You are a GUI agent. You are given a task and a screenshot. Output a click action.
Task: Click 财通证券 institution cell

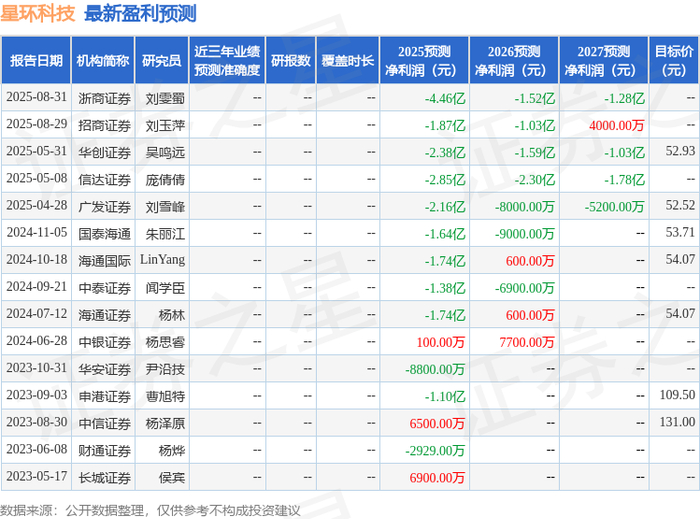point(104,451)
